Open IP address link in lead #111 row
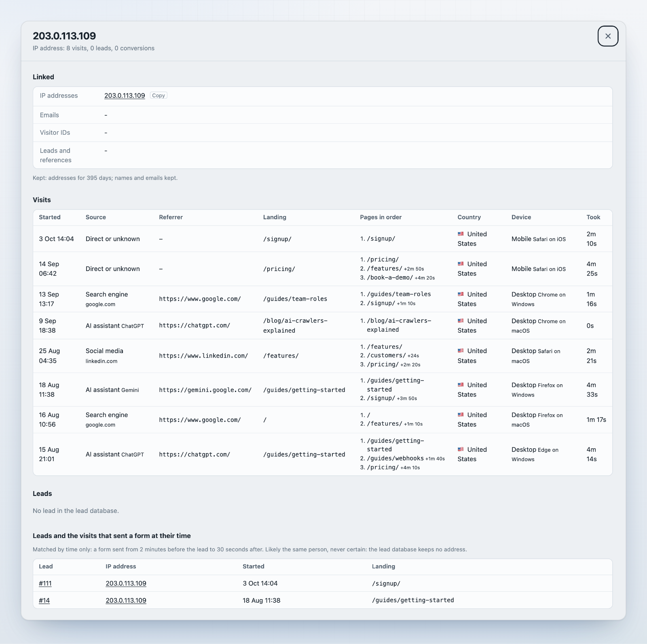The width and height of the screenshot is (647, 644). [126, 583]
